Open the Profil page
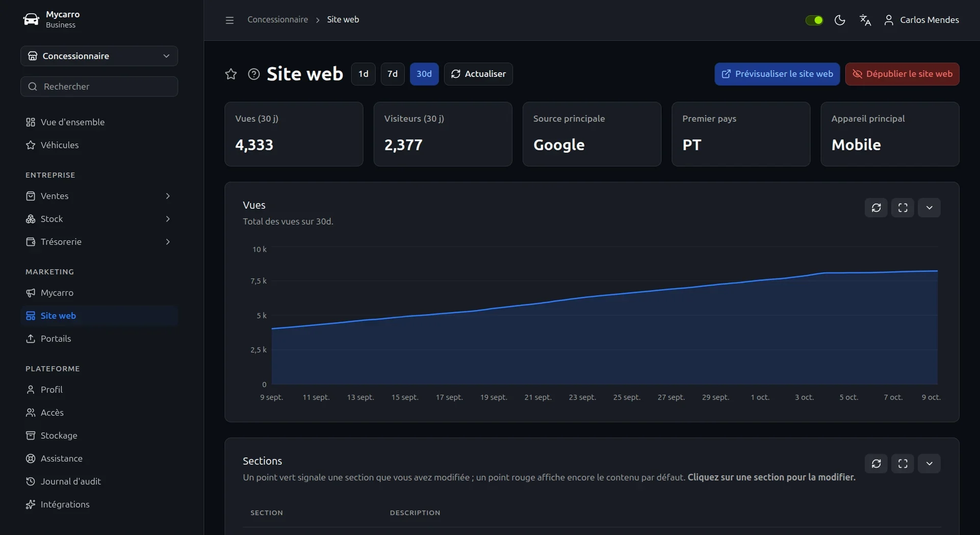 tap(99, 390)
